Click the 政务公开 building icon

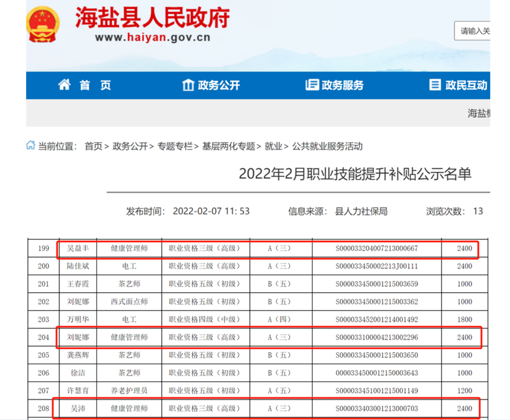[188, 85]
